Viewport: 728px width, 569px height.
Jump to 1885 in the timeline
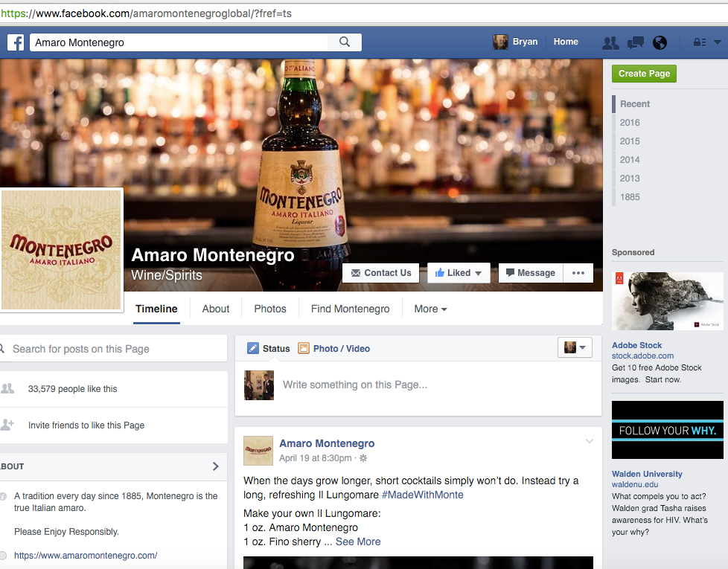(630, 196)
